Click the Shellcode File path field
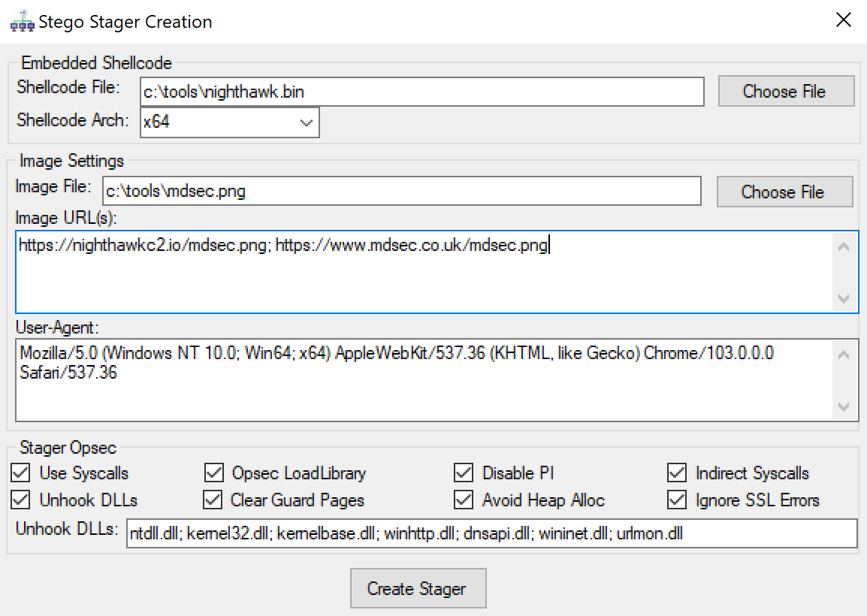This screenshot has width=867, height=616. 422,92
